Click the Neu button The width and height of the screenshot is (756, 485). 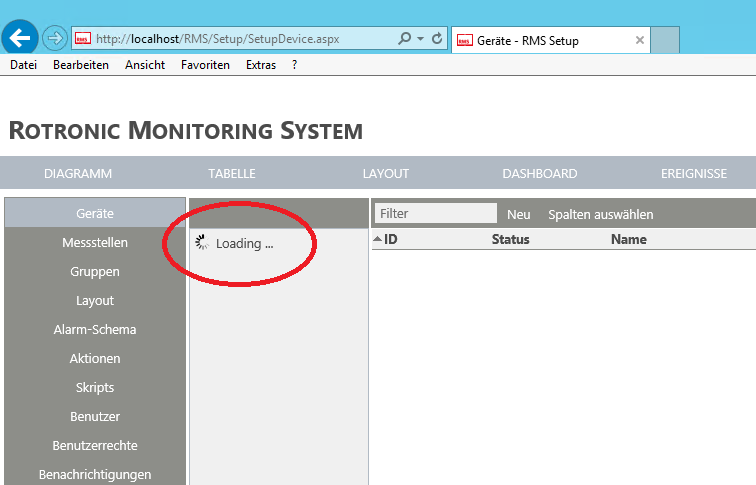pyautogui.click(x=518, y=214)
